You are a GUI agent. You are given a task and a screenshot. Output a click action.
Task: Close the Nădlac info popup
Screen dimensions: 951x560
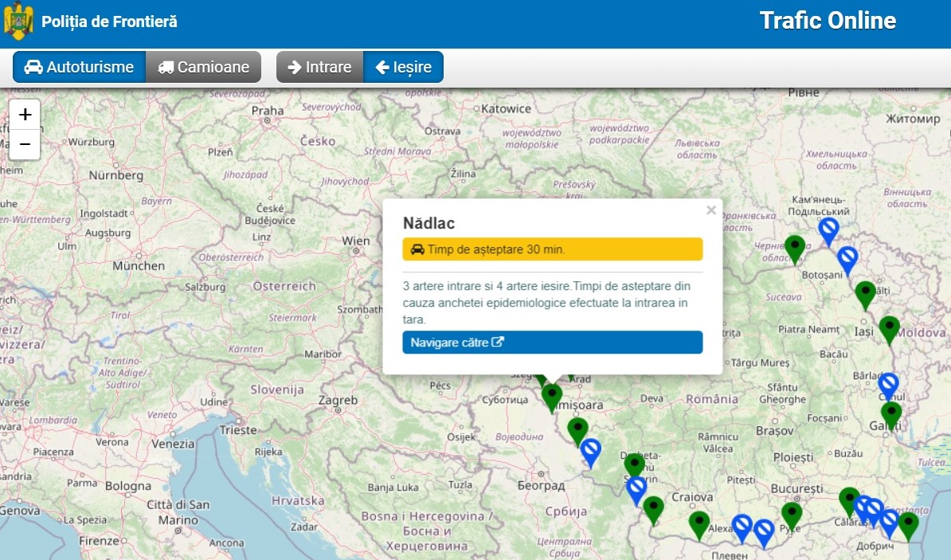(711, 211)
